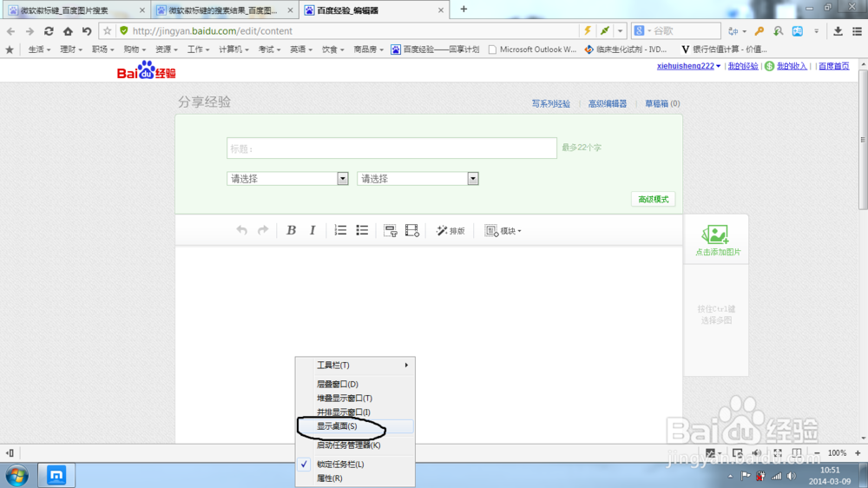Click the lightning speed-mode icon in address bar

(x=588, y=31)
